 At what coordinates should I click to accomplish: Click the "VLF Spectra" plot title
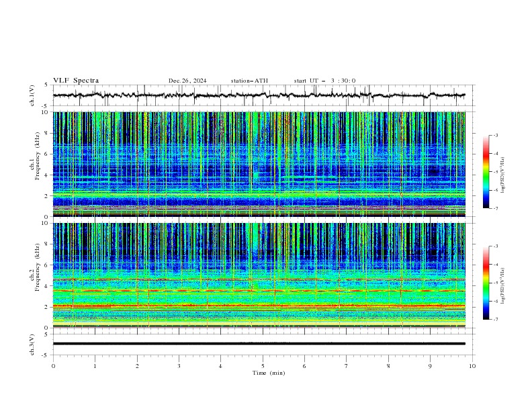coord(76,81)
